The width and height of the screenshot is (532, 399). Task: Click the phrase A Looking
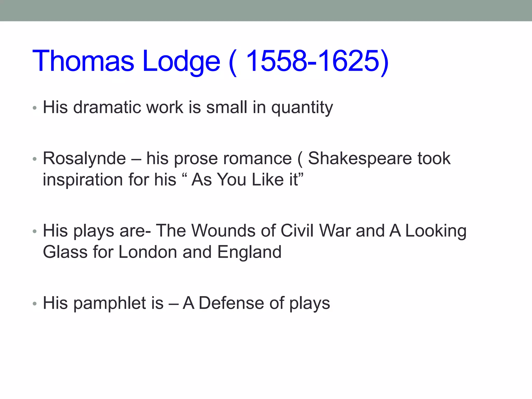(428, 231)
